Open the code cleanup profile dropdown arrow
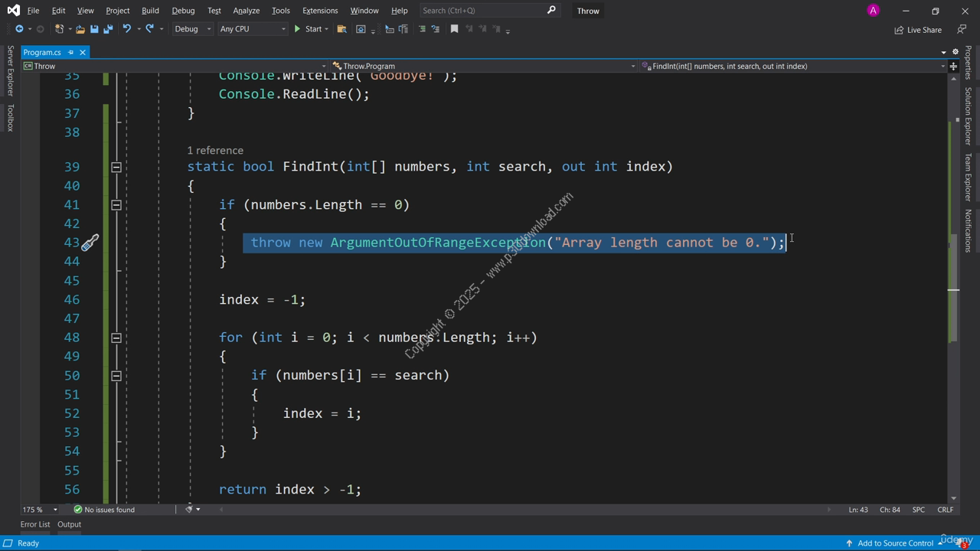This screenshot has height=551, width=980. click(x=198, y=510)
